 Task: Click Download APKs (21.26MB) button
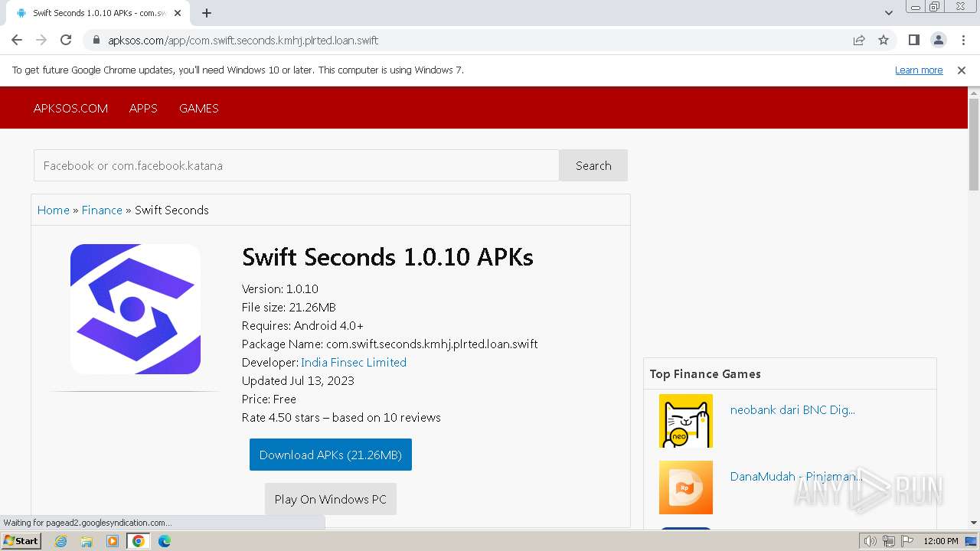[331, 455]
